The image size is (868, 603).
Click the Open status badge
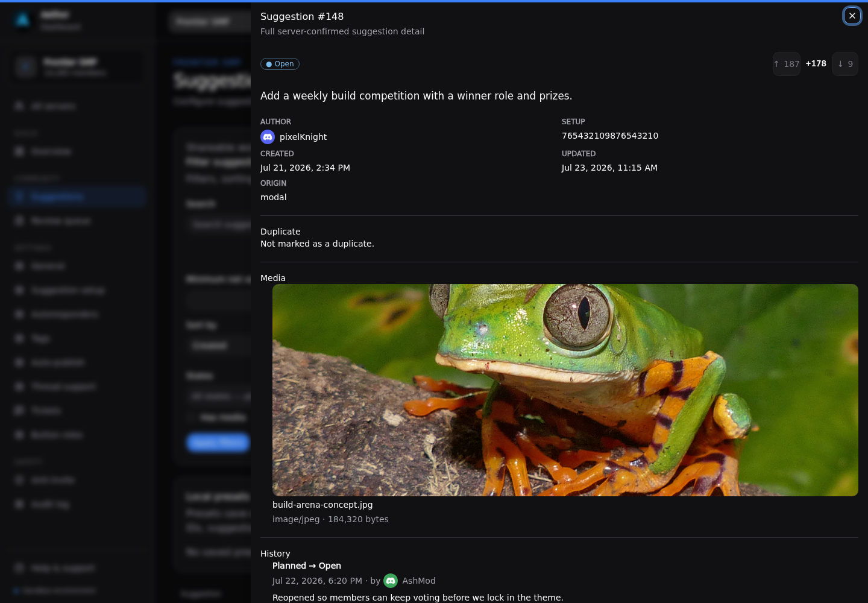coord(280,64)
